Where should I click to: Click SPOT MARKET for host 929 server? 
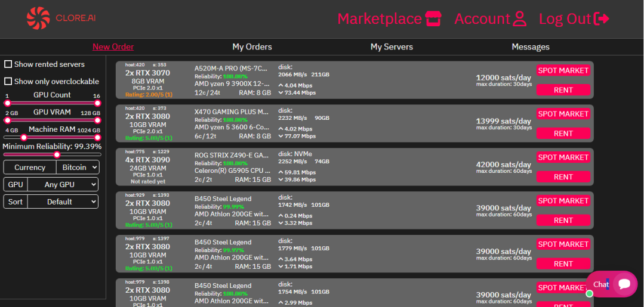[563, 201]
